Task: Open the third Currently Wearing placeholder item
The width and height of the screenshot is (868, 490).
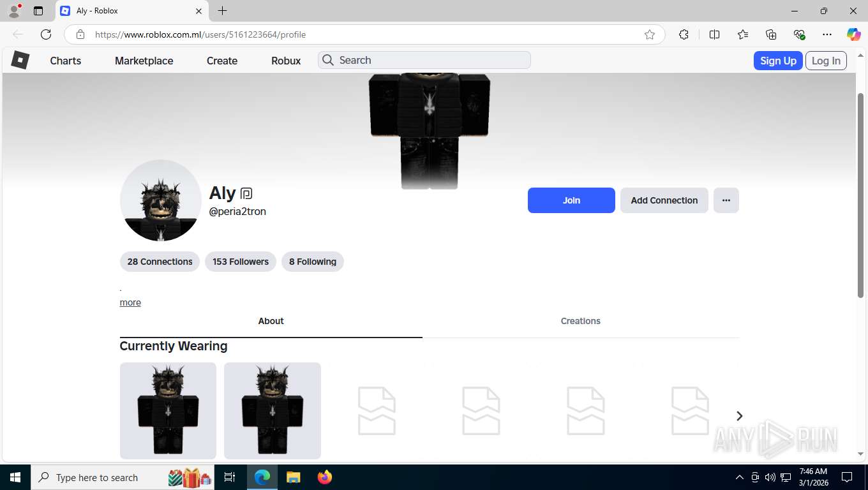Action: pyautogui.click(x=377, y=411)
